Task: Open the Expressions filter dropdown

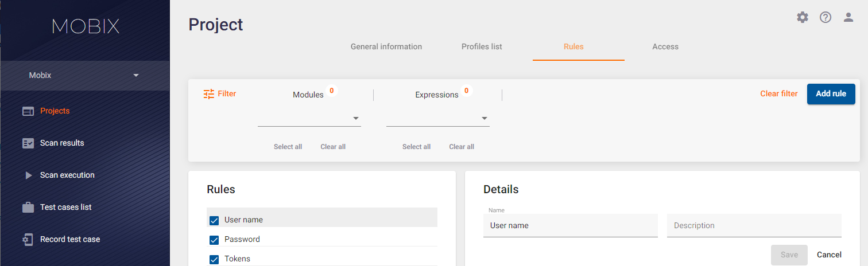Action: tap(438, 118)
